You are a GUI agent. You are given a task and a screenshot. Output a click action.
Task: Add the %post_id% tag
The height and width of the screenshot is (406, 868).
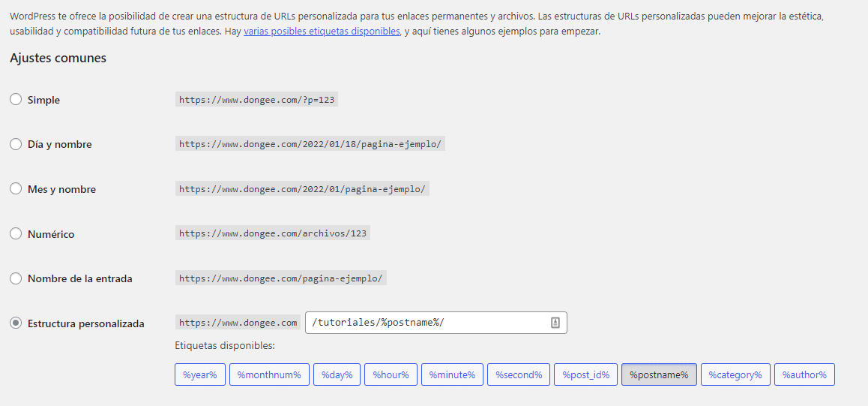pos(585,374)
